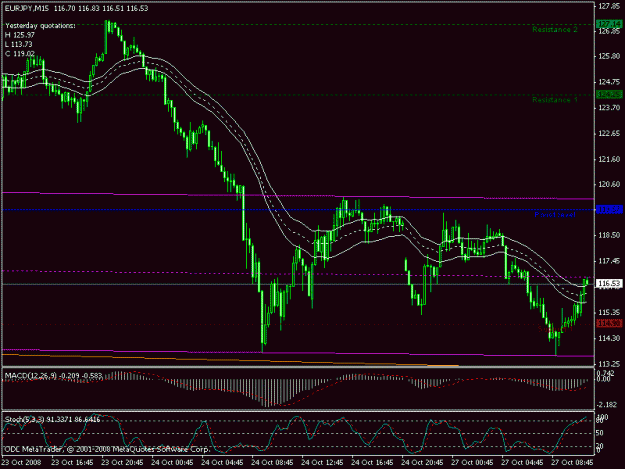Click the '24 Oct 00:45' time label
625x469 pixels.
172,463
